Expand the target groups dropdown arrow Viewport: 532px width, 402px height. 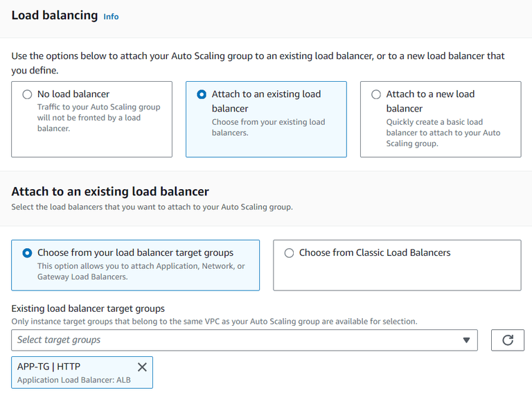tap(466, 340)
